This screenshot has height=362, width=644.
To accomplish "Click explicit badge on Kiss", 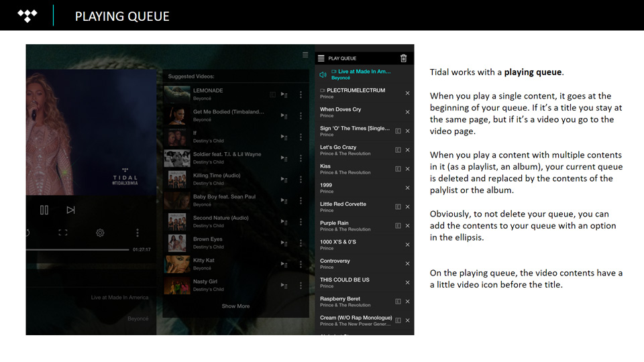I will [398, 169].
